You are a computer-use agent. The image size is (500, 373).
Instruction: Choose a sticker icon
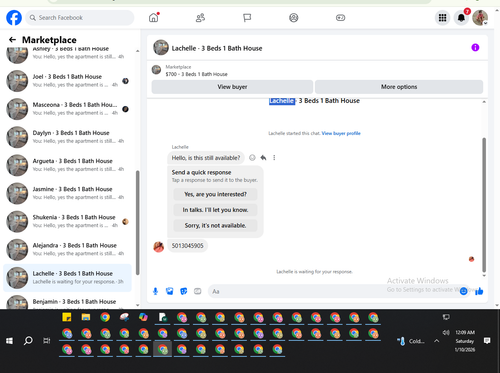tap(184, 291)
